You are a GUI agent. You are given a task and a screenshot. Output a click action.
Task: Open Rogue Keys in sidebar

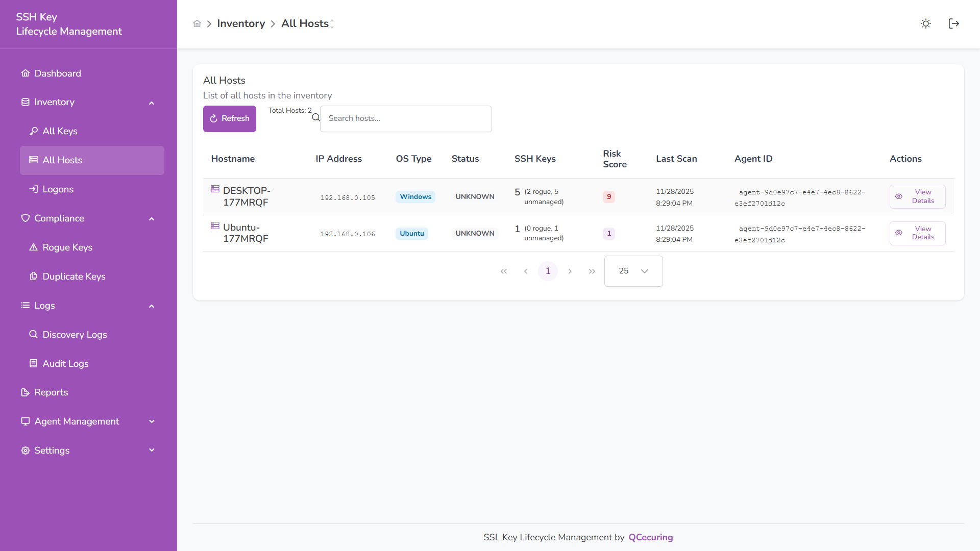point(67,247)
